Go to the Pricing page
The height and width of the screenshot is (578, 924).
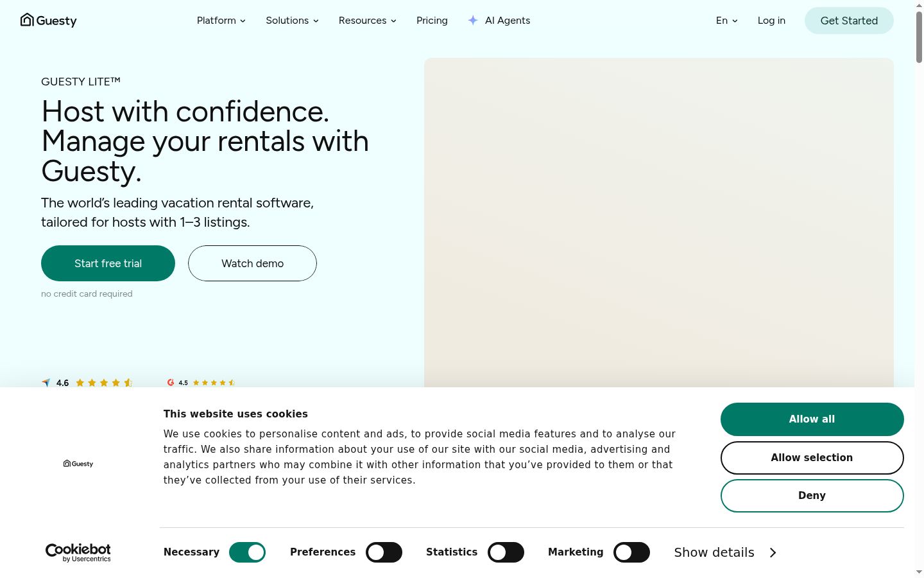[432, 21]
